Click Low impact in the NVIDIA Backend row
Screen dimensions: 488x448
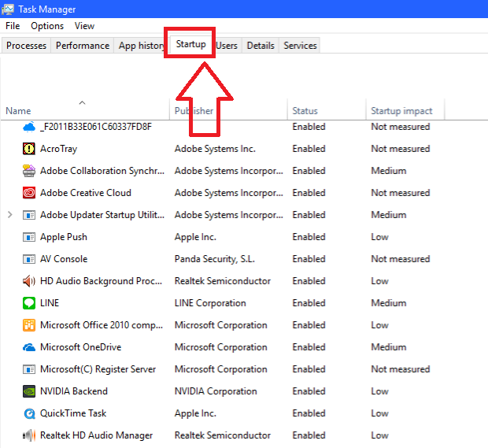coord(379,391)
